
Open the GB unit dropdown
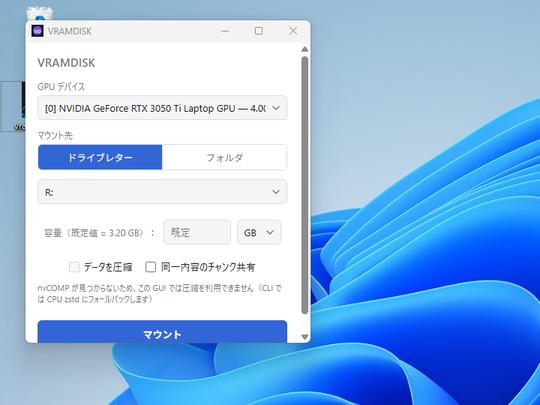259,232
